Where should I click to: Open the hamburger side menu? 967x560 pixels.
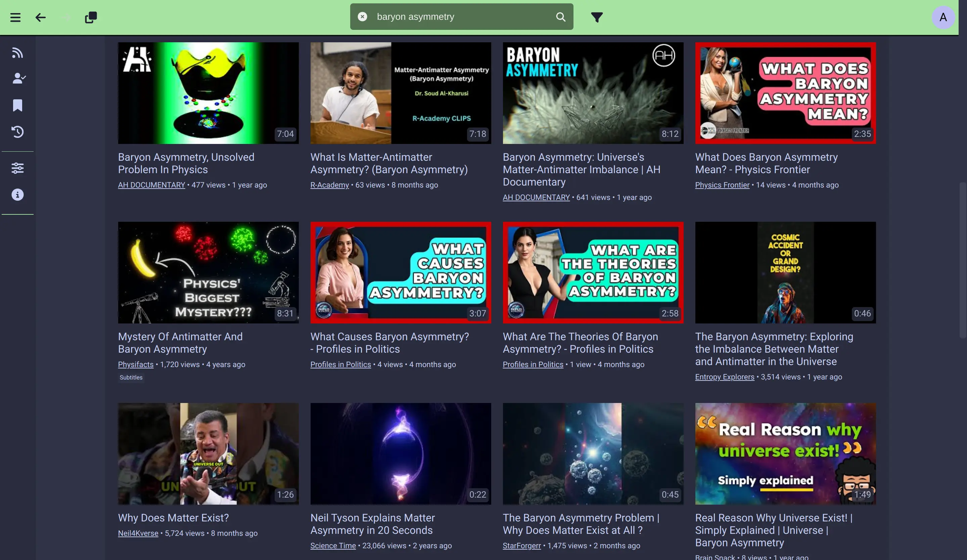[x=15, y=17]
